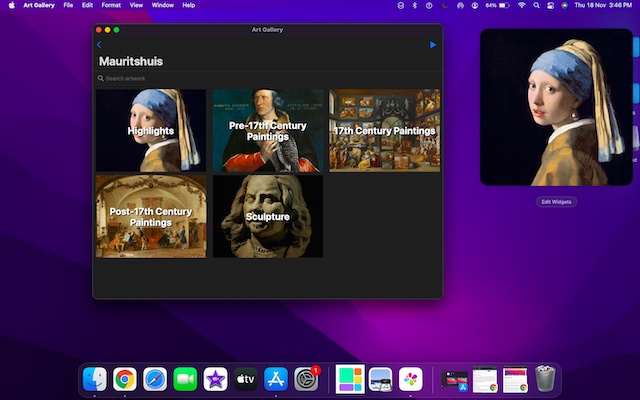Open the Apple menu
640x400 pixels.
(x=12, y=5)
